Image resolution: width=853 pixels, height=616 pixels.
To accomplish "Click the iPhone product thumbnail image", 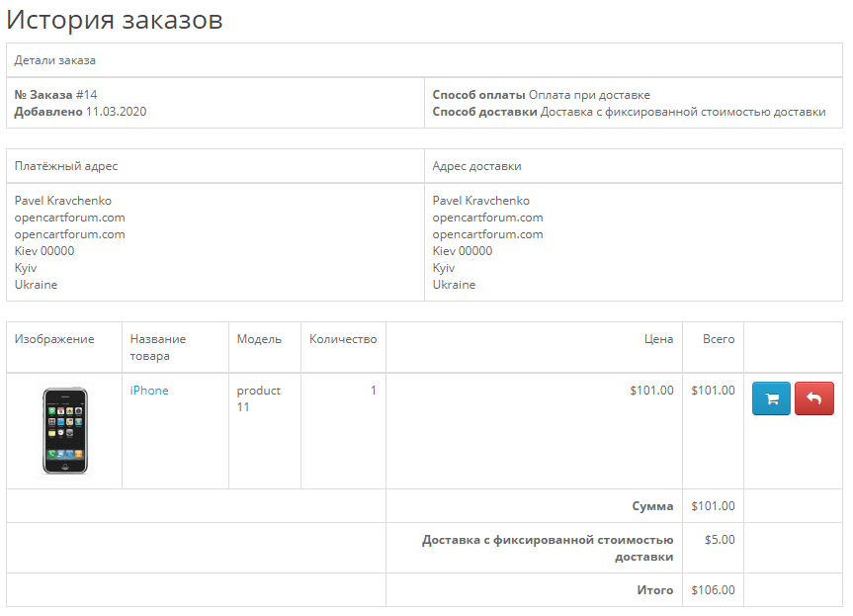I will 64,430.
